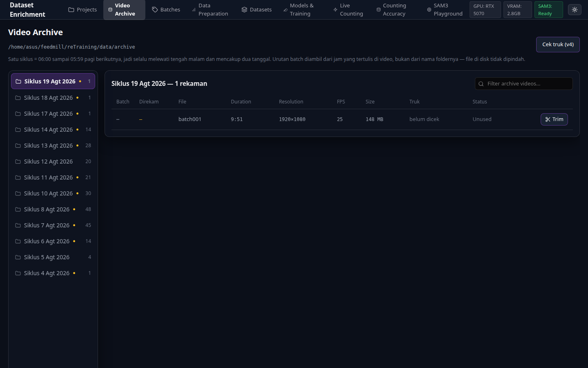Click the search magnifier icon in filter box
588x368 pixels.
pos(481,84)
